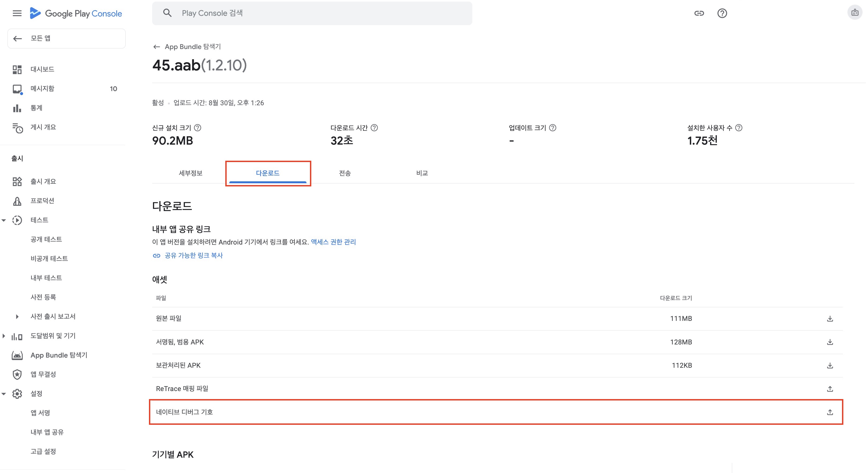Open the hamburger navigation menu
This screenshot has width=868, height=473.
[17, 13]
